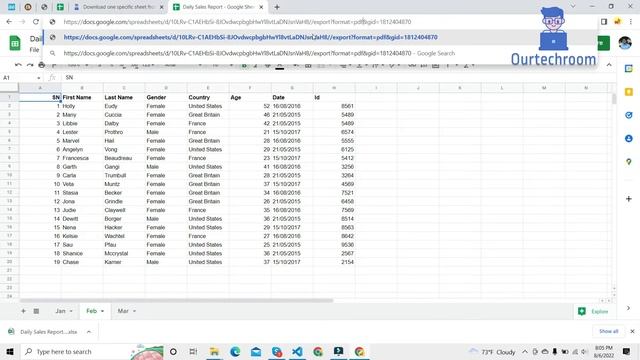
Task: Open a new browser tab
Action: pyautogui.click(x=277, y=7)
